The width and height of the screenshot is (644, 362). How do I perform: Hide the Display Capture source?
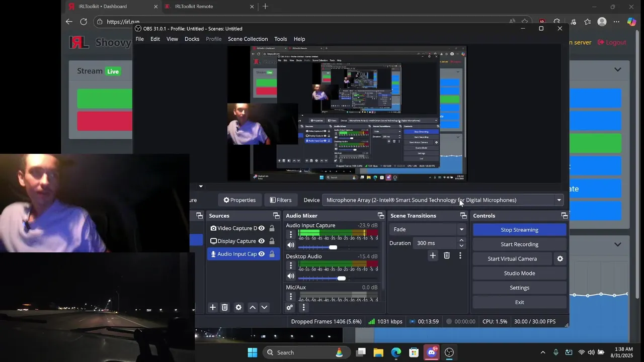tap(261, 241)
